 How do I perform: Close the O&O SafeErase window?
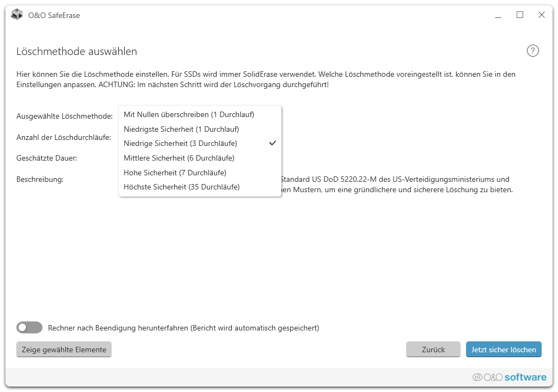(542, 15)
